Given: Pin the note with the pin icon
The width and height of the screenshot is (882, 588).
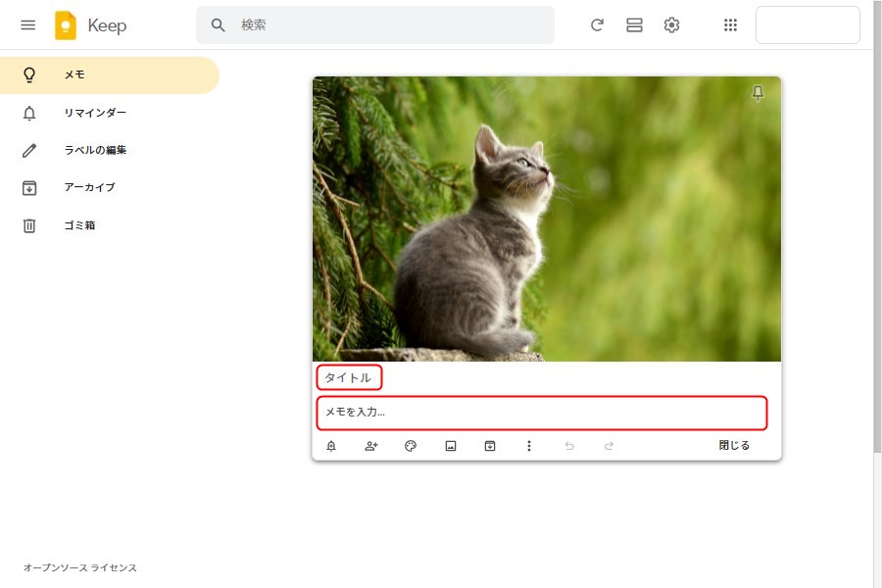Looking at the screenshot, I should coord(758,93).
